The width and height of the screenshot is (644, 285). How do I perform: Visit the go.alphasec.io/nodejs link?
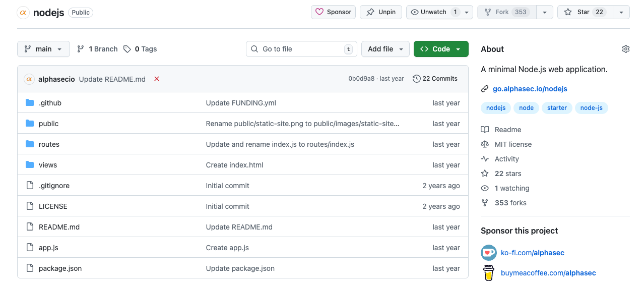tap(530, 89)
